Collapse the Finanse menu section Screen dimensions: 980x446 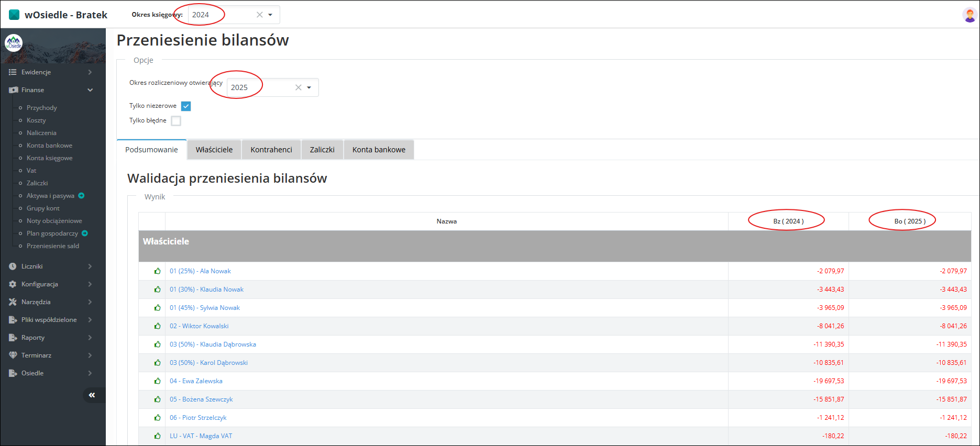point(51,90)
